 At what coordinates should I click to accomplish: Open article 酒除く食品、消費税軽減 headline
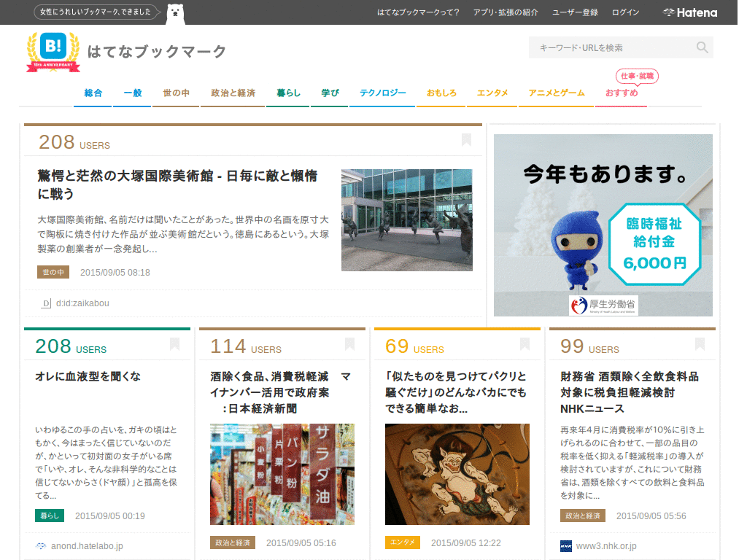(281, 392)
